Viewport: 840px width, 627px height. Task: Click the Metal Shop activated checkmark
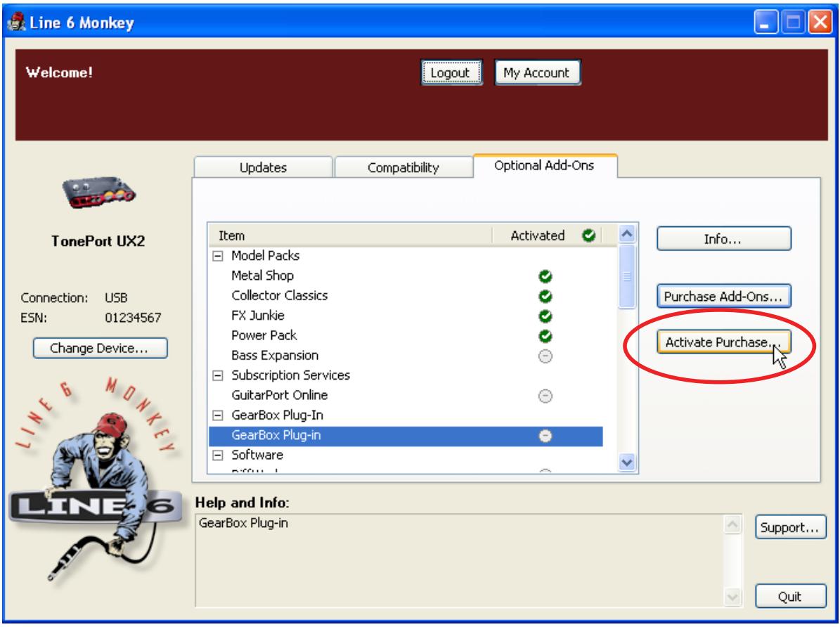pos(545,276)
